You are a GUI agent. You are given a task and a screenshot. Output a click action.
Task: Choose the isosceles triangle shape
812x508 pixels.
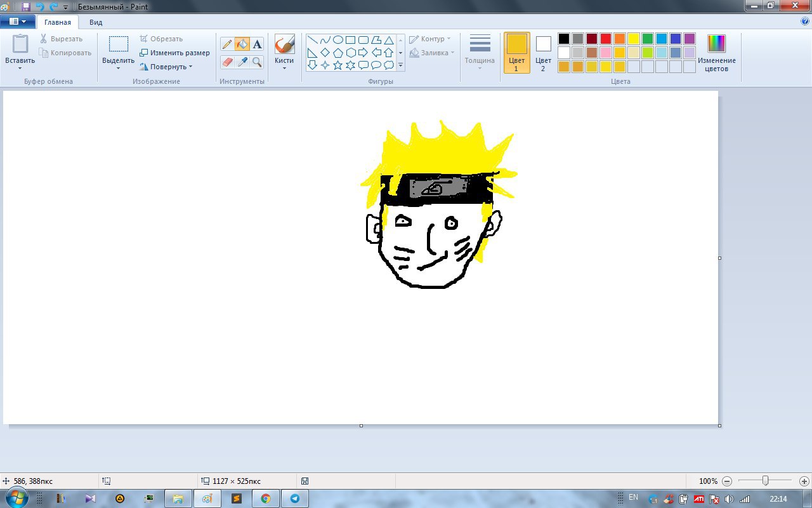(388, 40)
